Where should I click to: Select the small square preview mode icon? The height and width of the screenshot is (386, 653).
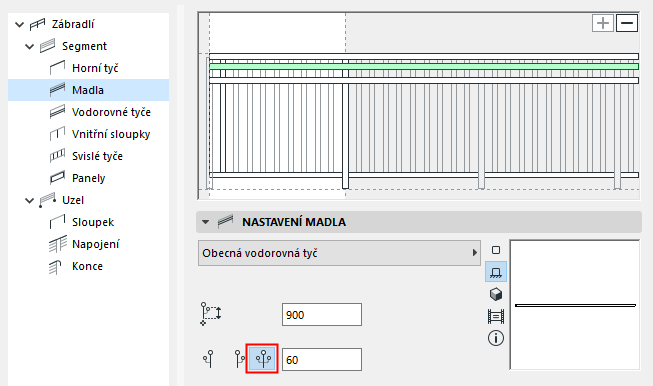tap(496, 250)
